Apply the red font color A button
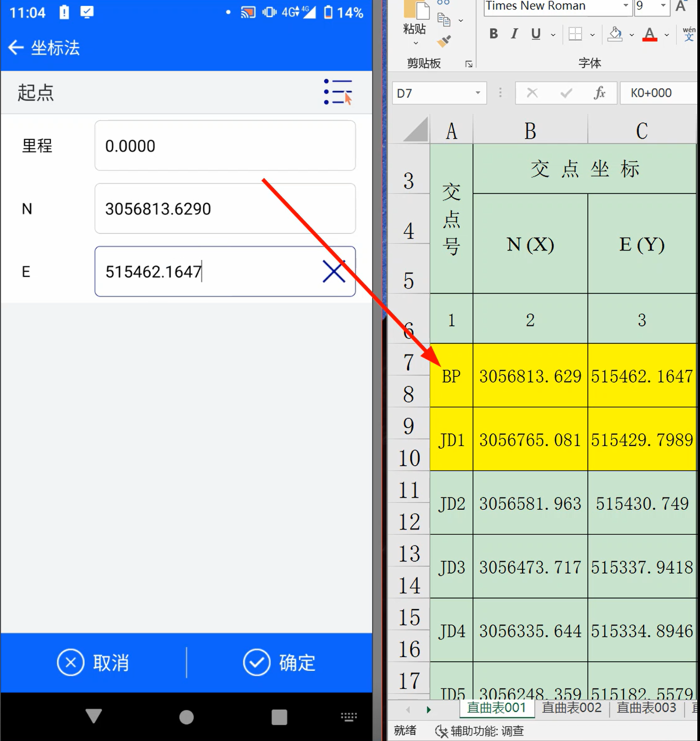This screenshot has height=741, width=700. click(650, 34)
